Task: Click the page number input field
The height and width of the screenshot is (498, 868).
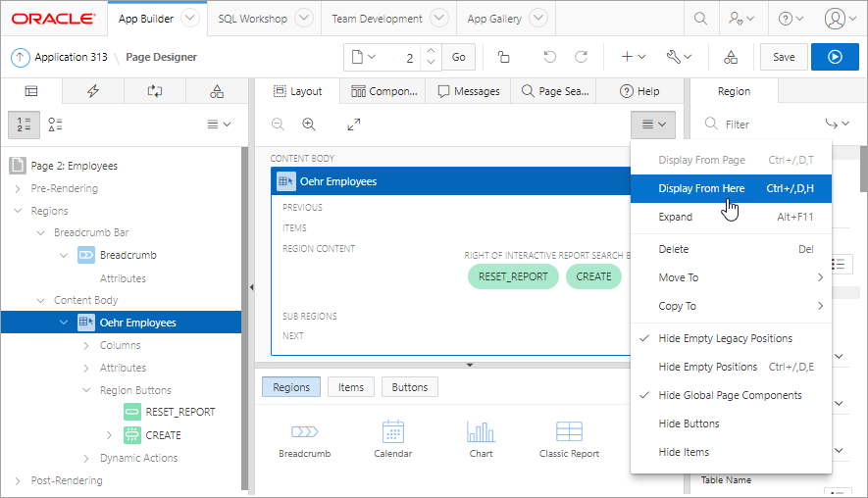Action: point(401,57)
